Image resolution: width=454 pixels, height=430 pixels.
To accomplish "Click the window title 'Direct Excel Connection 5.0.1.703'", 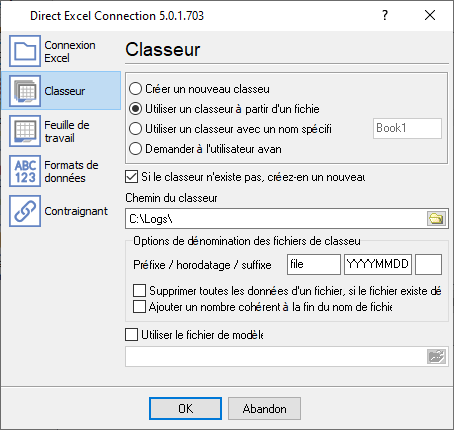I will pyautogui.click(x=117, y=16).
